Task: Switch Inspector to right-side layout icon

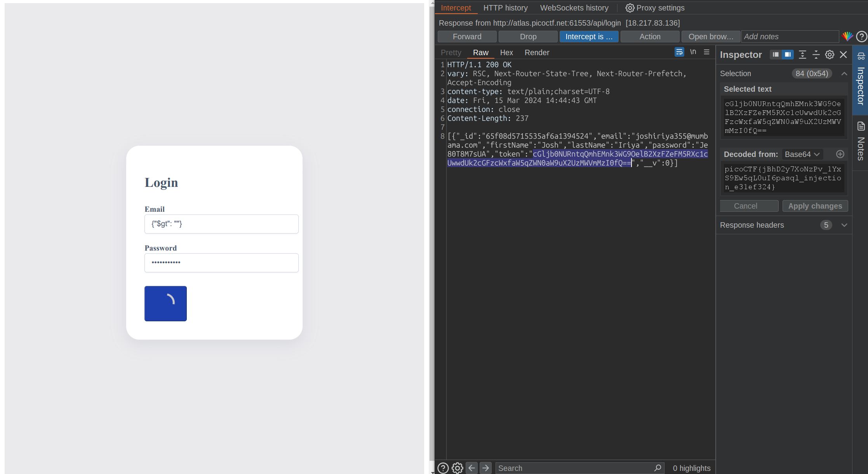Action: (788, 55)
